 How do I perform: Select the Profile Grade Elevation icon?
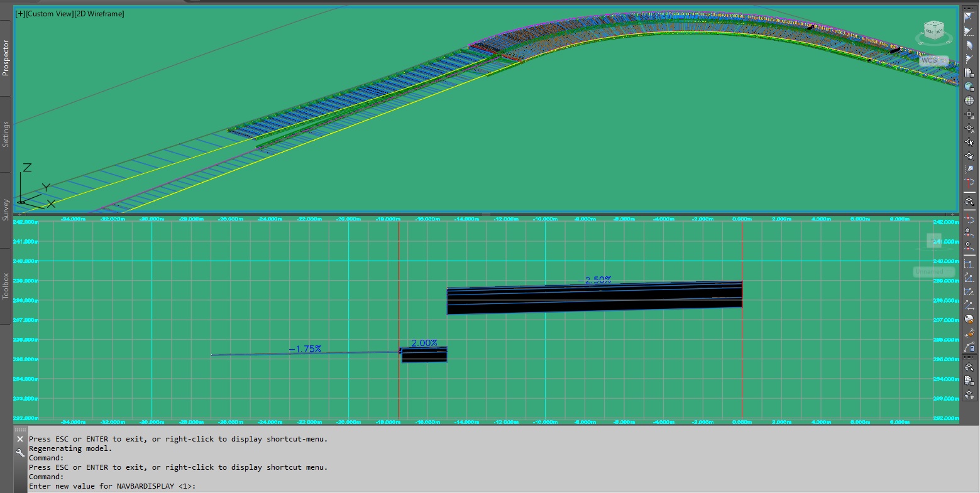(x=969, y=291)
